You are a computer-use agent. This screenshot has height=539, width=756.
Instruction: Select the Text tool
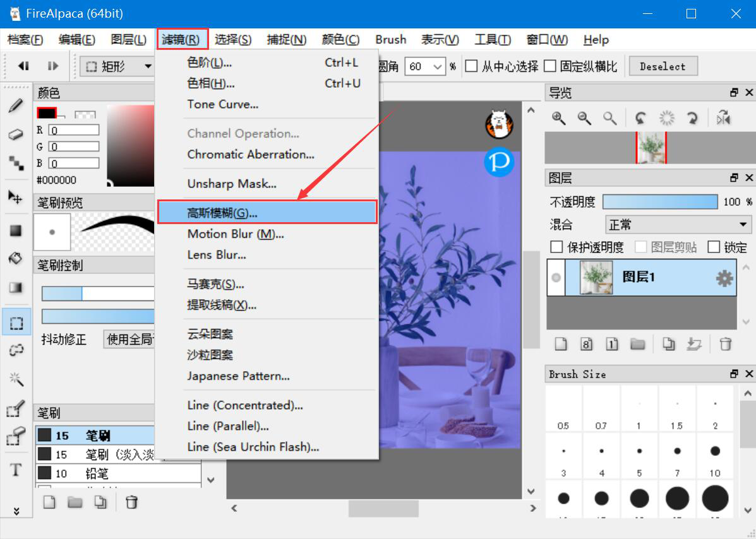[16, 469]
